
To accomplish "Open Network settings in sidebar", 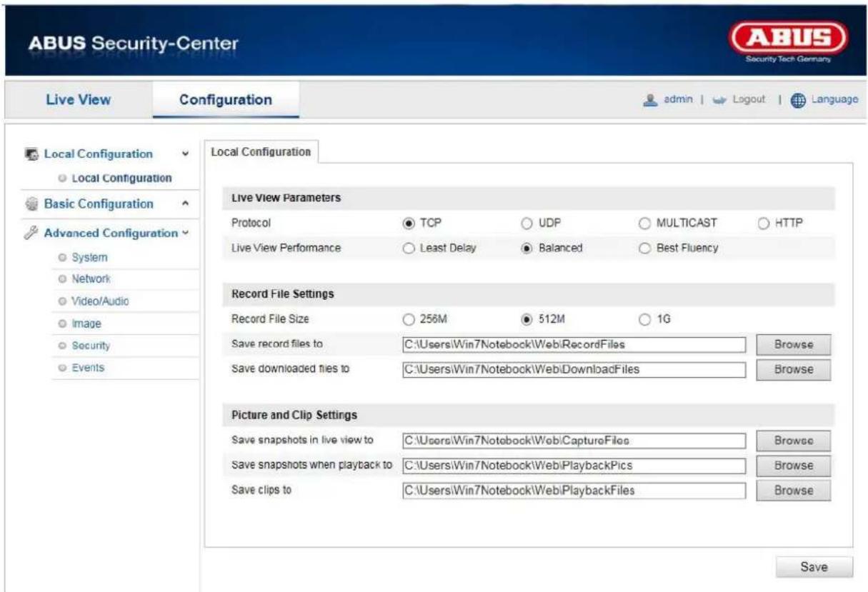I will coord(91,279).
